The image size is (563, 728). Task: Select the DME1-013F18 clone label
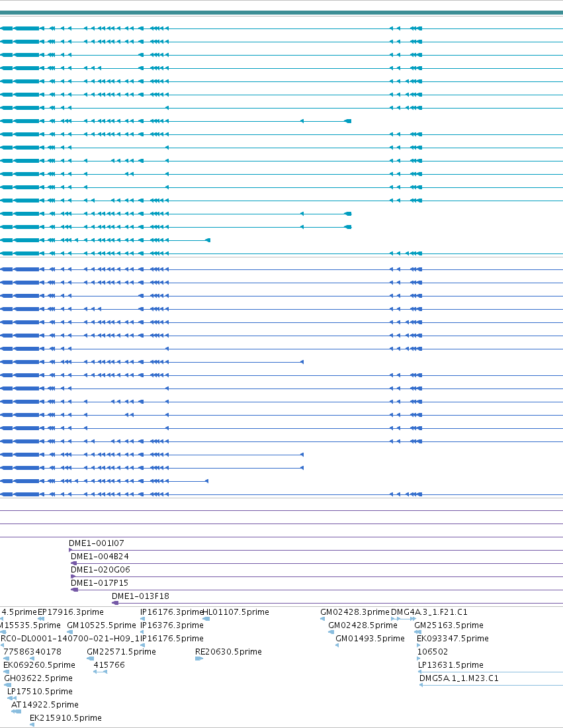point(141,596)
